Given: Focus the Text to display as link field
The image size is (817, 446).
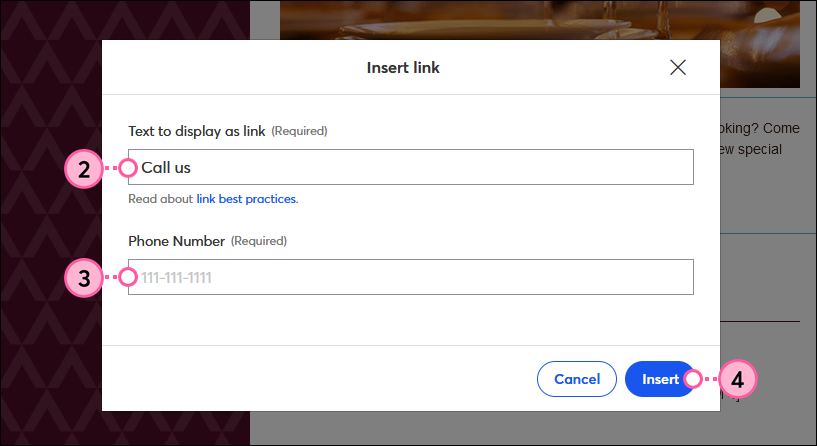Looking at the screenshot, I should 411,167.
